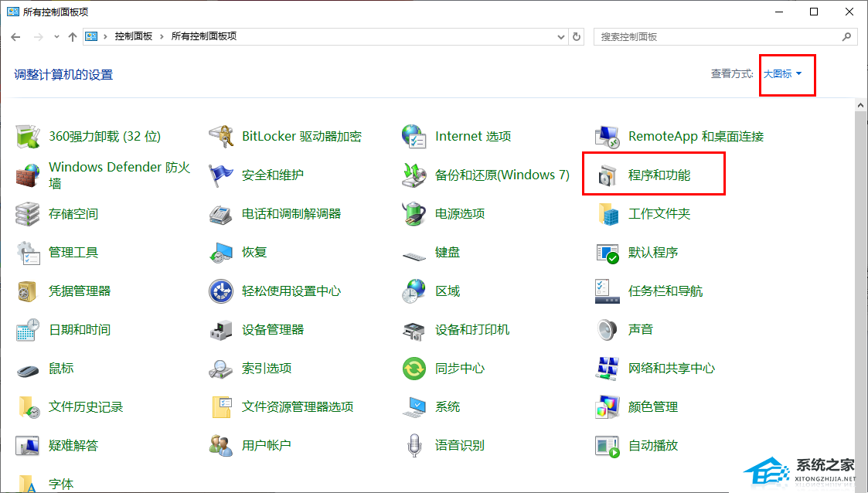Expand chevron before 控制面板 breadcrumb
This screenshot has width=868, height=493.
105,36
